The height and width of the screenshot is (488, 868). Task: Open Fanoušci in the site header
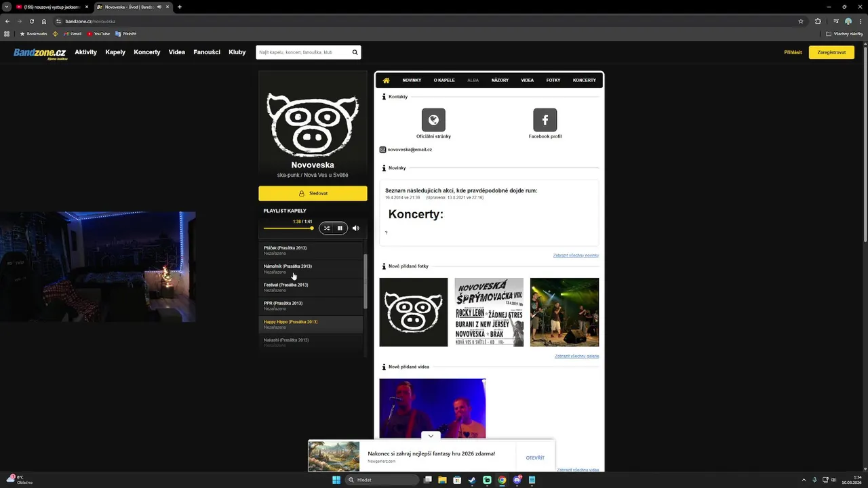click(x=207, y=52)
